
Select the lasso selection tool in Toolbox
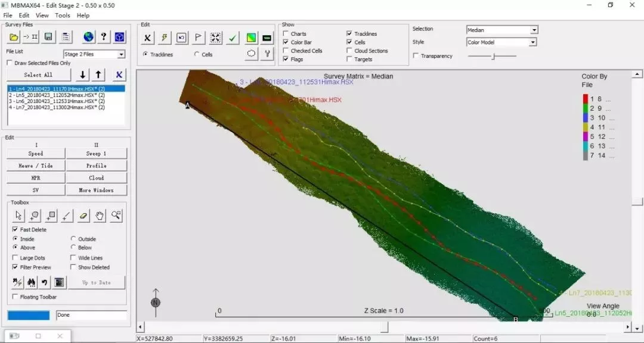pos(35,216)
